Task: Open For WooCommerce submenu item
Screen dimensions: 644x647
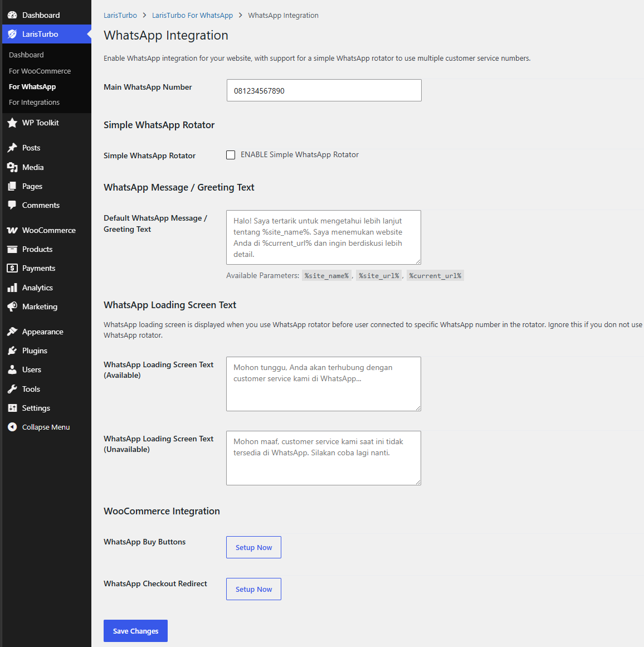Action: (40, 71)
